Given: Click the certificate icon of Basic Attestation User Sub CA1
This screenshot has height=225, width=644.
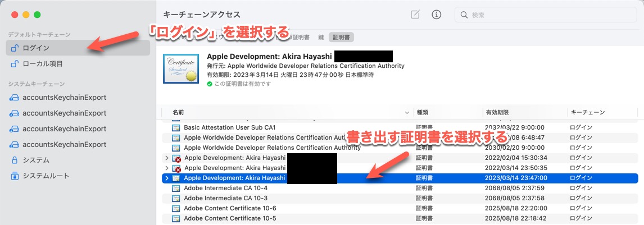Looking at the screenshot, I should (176, 127).
